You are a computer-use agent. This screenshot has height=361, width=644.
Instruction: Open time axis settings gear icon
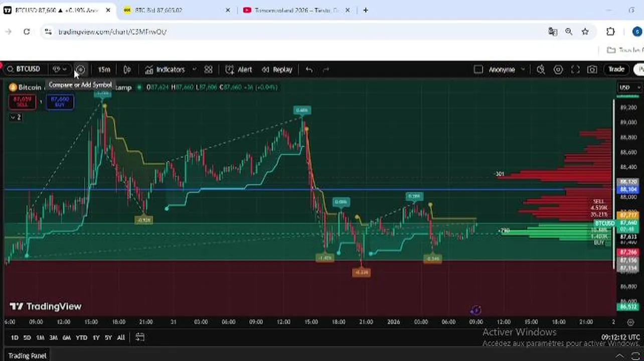point(630,322)
